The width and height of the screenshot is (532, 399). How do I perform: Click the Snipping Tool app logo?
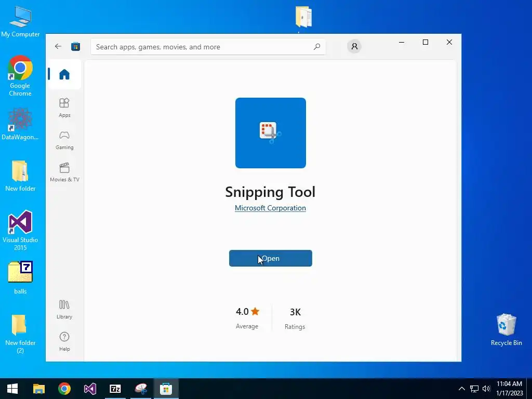click(270, 133)
